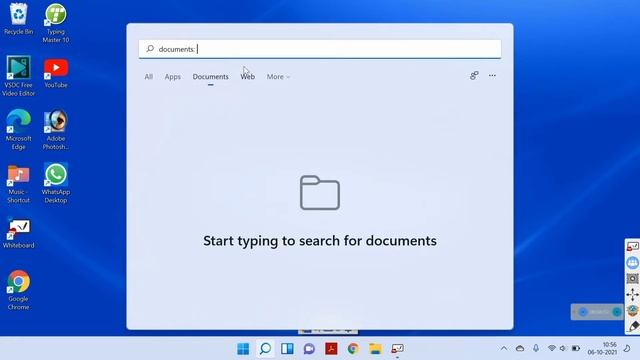This screenshot has height=360, width=640.
Task: Open search feedback people icon in search panel
Action: tap(474, 76)
